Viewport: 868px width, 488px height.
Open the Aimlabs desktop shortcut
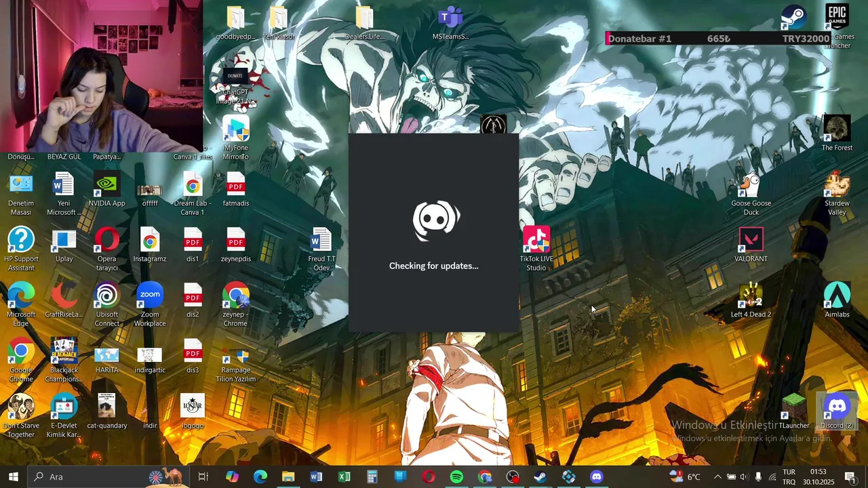[x=837, y=300]
